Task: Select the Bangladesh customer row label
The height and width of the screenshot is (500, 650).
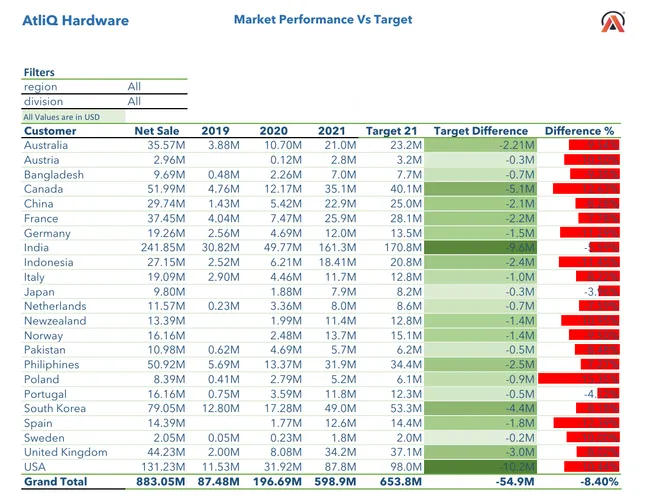Action: (x=54, y=175)
